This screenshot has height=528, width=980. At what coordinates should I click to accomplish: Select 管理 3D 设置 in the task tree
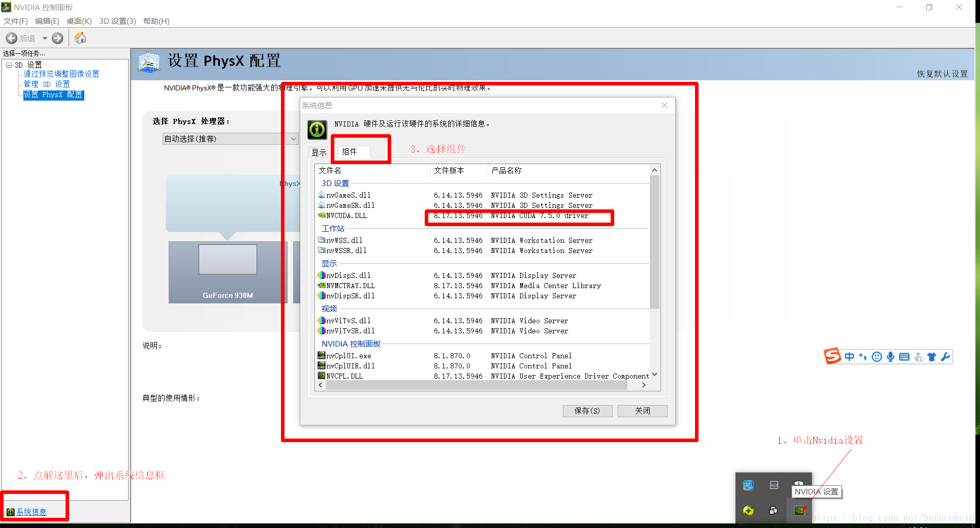pos(47,84)
